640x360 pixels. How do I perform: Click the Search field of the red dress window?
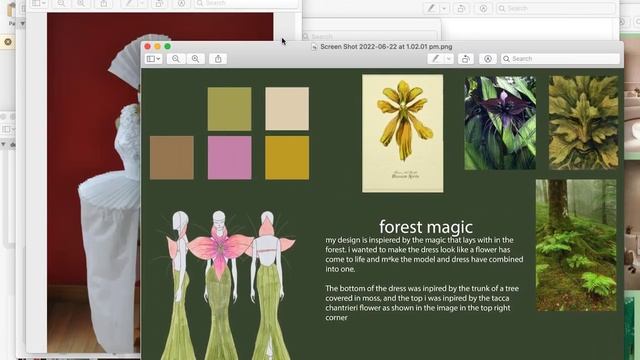[x=246, y=3]
